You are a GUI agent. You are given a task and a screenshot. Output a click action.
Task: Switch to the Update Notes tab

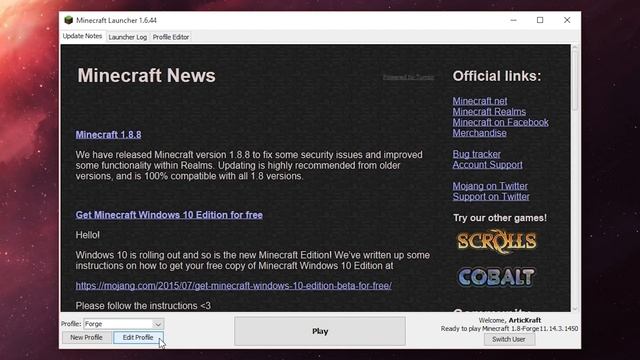pyautogui.click(x=82, y=36)
